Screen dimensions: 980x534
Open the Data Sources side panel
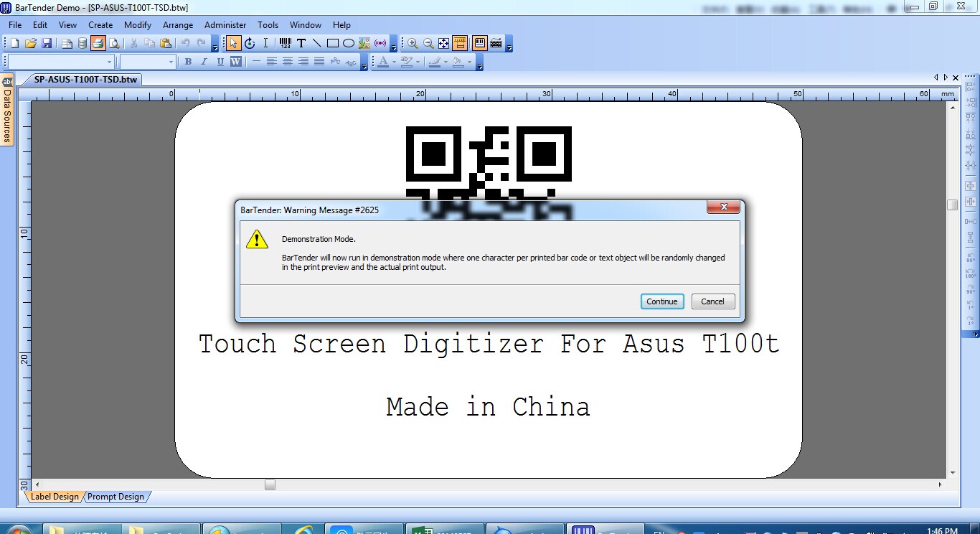pos(7,110)
